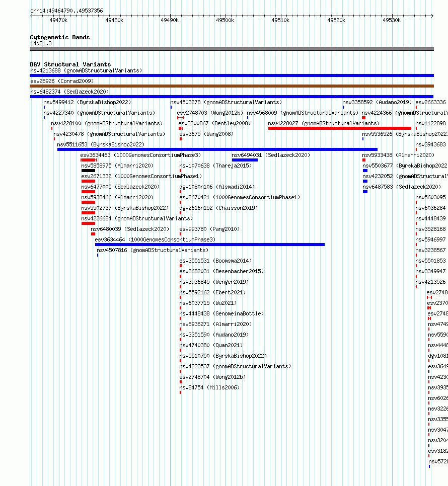448x486 pixels.
Task: Click the nsv6482374 Sedlazeck2020 blue bar
Action: coord(232,97)
